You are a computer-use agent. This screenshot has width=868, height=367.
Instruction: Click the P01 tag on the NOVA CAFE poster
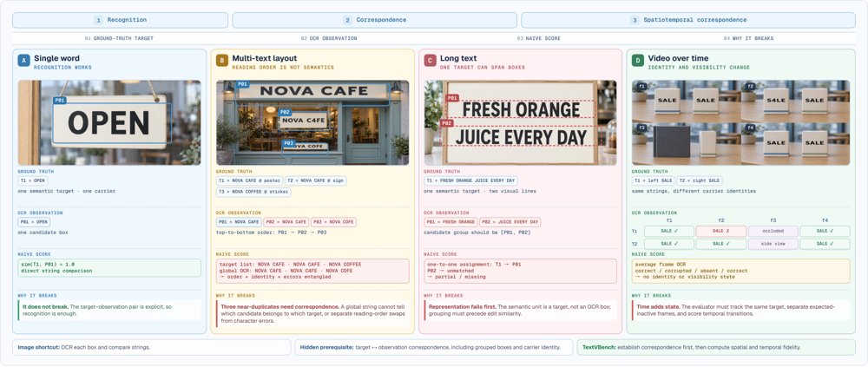[x=242, y=84]
